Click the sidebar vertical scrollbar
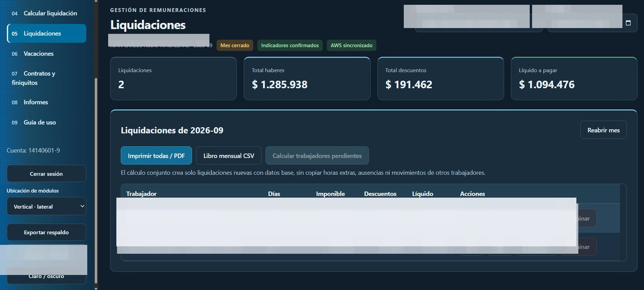 (x=96, y=182)
